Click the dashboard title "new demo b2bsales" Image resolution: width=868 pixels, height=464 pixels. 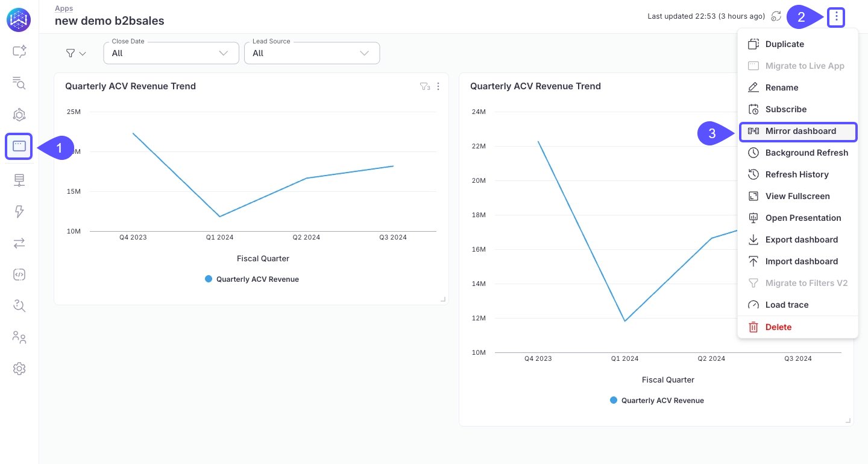point(110,21)
